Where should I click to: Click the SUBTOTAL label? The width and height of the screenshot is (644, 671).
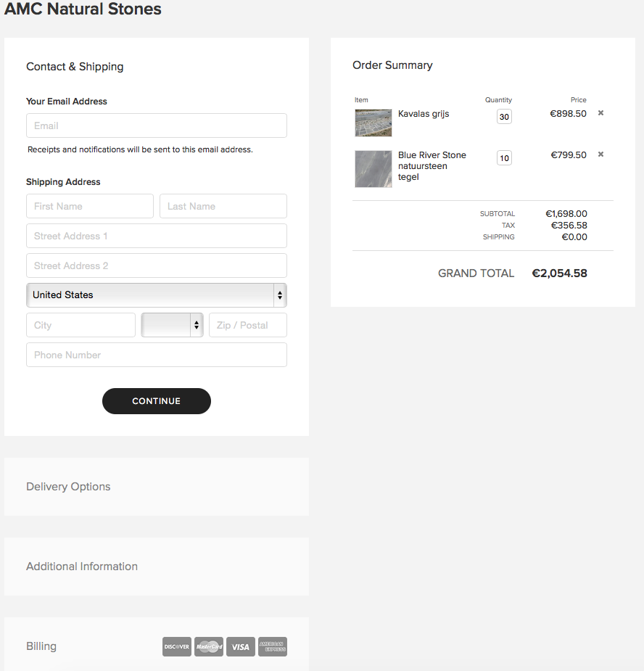click(x=498, y=213)
